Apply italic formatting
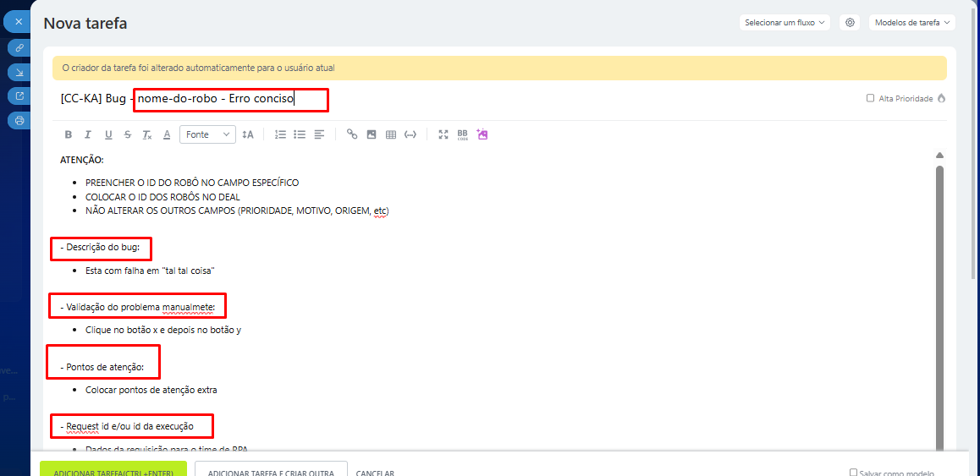Image resolution: width=980 pixels, height=476 pixels. (88, 134)
